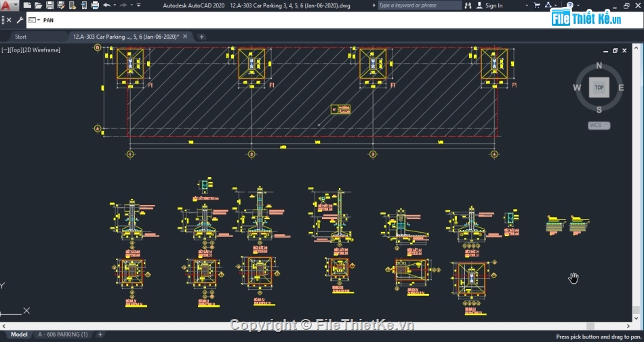Image resolution: width=644 pixels, height=342 pixels.
Task: Close the command line window
Action: tap(9, 20)
